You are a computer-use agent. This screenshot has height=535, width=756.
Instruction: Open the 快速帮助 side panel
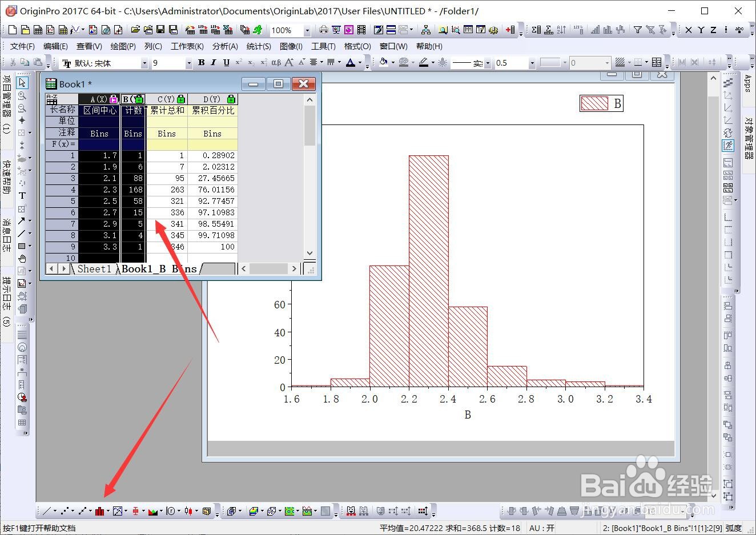point(6,177)
